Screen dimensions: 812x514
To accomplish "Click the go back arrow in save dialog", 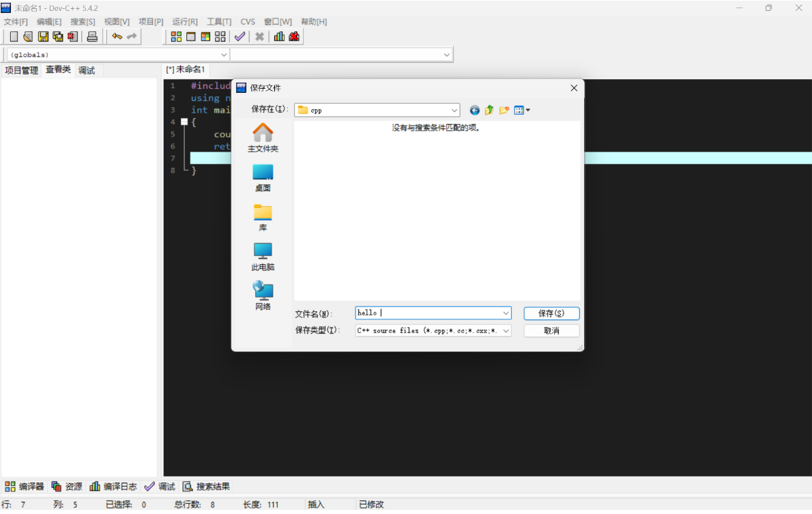I will click(474, 110).
